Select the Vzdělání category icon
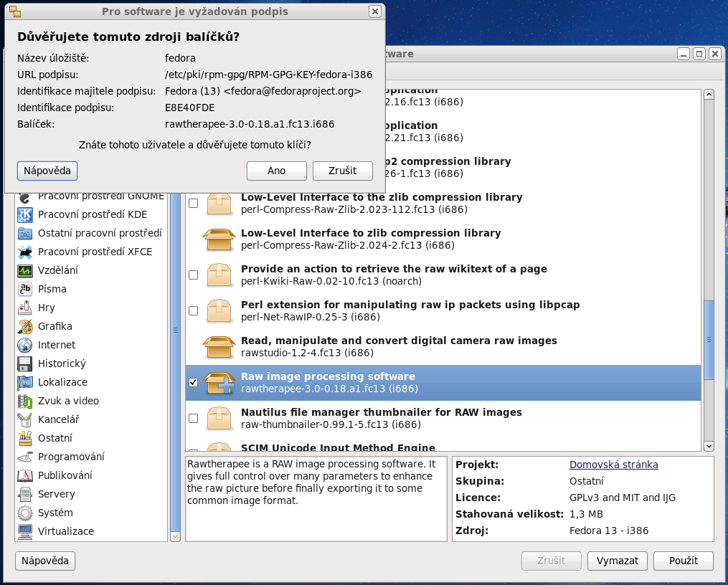Viewport: 728px width, 585px height. 25,270
